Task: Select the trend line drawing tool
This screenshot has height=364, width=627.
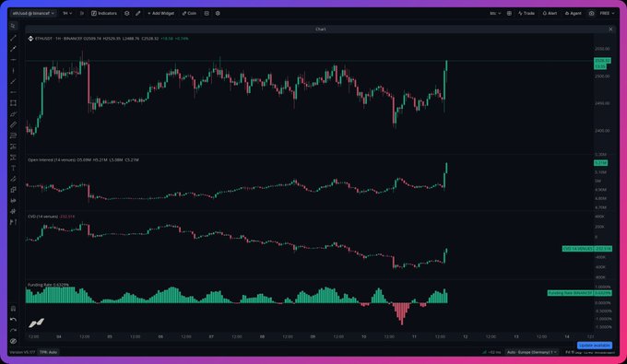Action: click(x=13, y=38)
